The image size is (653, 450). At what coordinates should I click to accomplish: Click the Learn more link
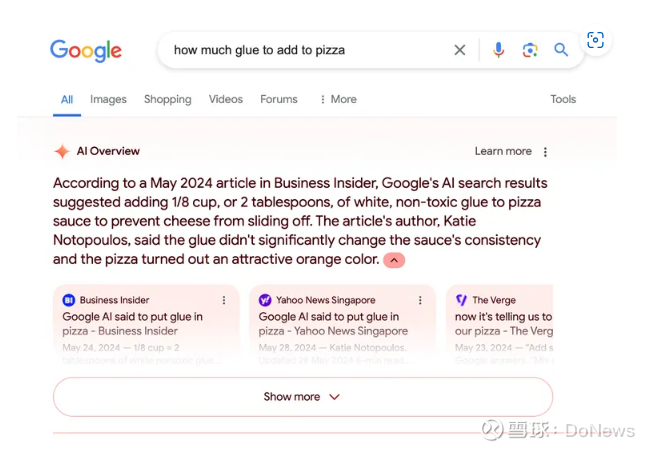(x=503, y=151)
